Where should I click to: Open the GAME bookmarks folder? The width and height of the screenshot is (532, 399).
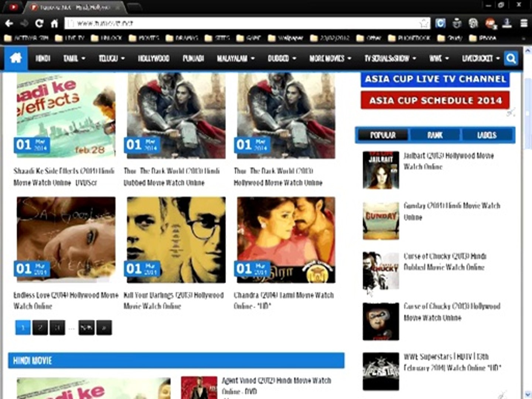point(249,38)
